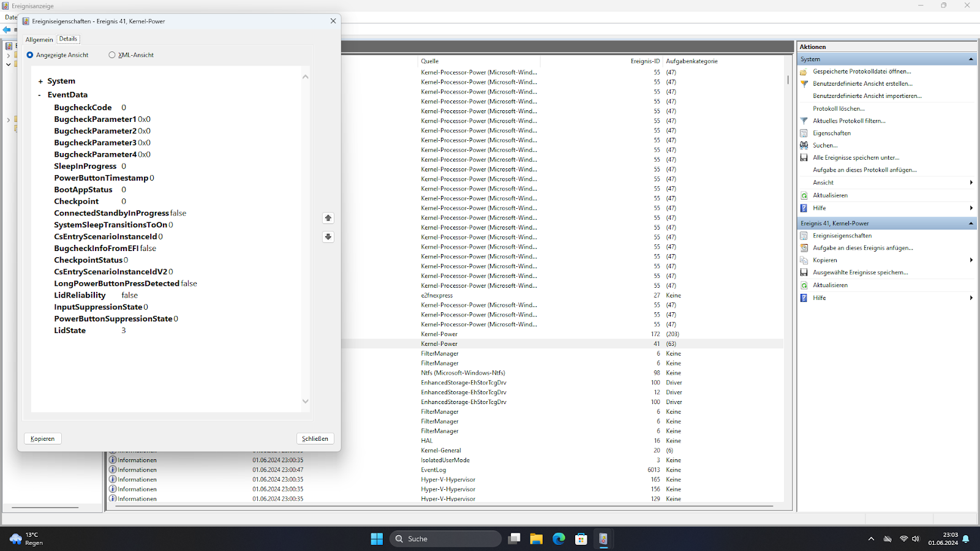This screenshot has width=980, height=551.
Task: Click Aktuelles Protokoll filtern icon
Action: click(804, 121)
